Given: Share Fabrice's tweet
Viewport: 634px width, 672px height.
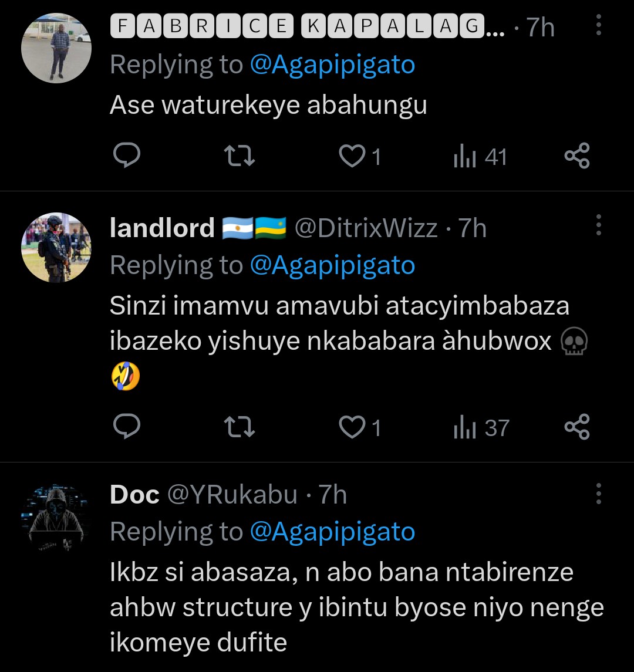Looking at the screenshot, I should pos(576,156).
